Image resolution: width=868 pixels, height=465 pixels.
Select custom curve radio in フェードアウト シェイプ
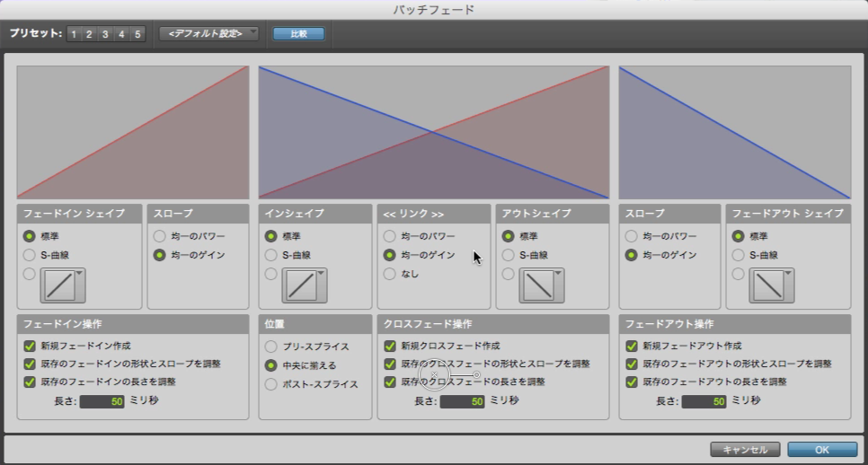(739, 274)
